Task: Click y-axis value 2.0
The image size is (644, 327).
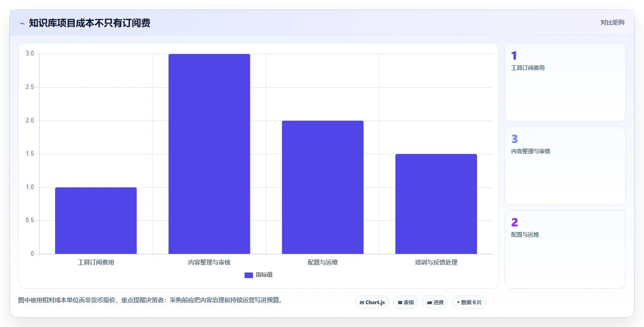Action: click(30, 121)
